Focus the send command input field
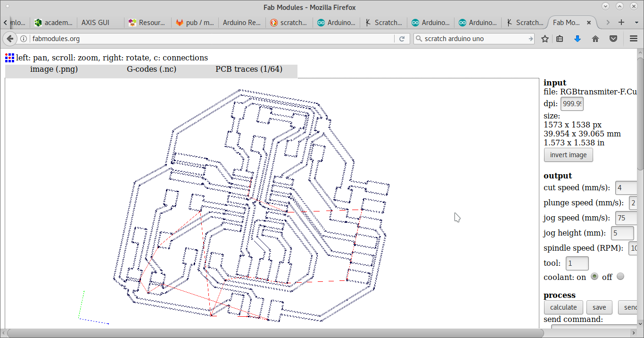This screenshot has height=338, width=644. click(x=594, y=328)
